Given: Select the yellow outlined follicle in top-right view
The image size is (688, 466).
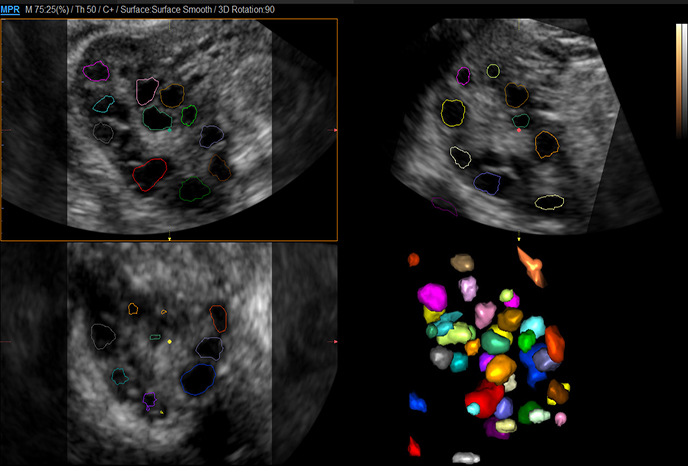Looking at the screenshot, I should click(x=453, y=111).
